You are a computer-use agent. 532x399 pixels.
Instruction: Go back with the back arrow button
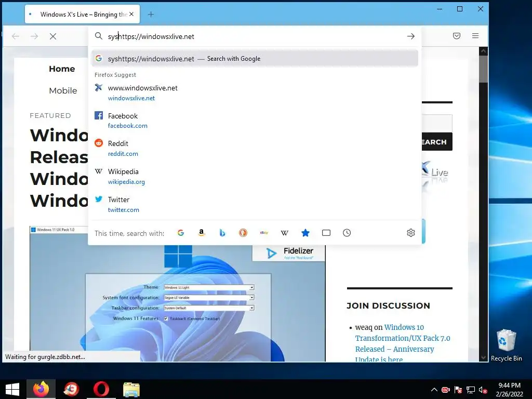point(15,36)
